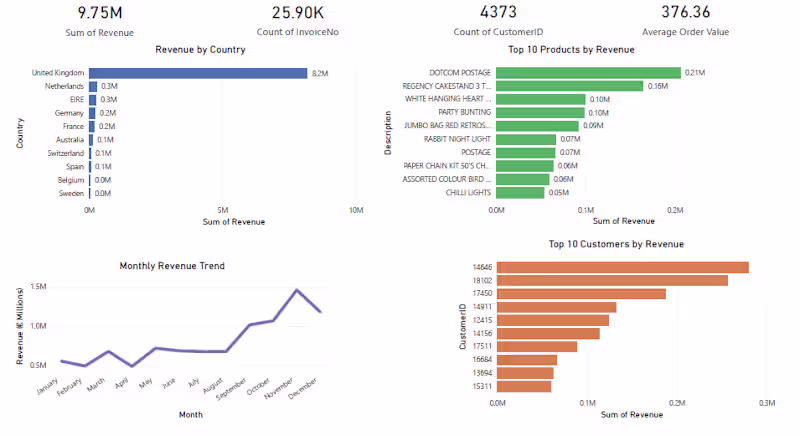The image size is (800, 436).
Task: Click the Australia revenue bar
Action: 91,140
